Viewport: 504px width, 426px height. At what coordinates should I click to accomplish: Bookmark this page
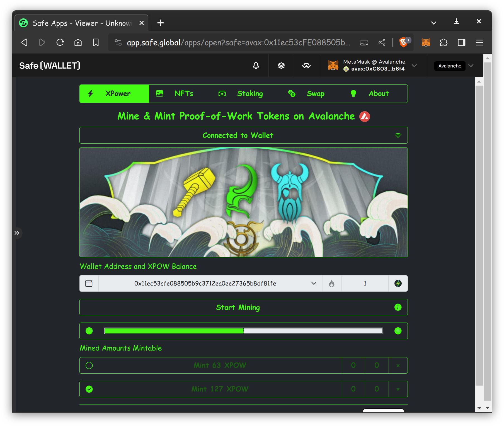96,42
